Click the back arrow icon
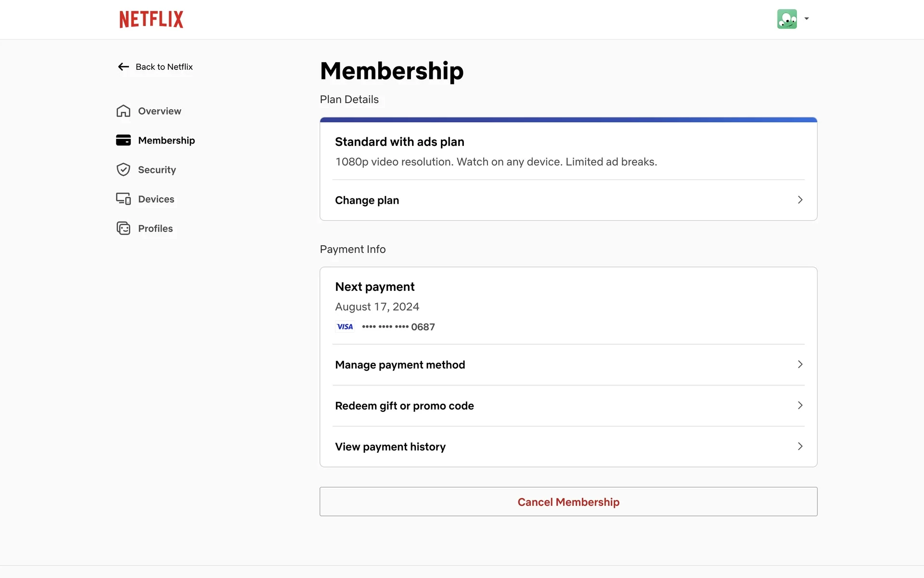Screen dimensions: 924x578 pos(124,67)
